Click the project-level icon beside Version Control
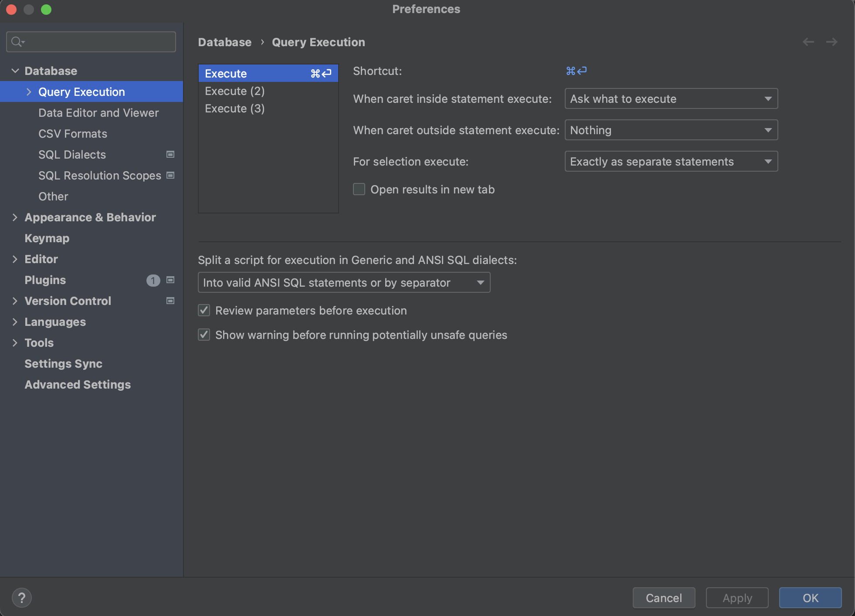The width and height of the screenshot is (855, 616). click(170, 301)
